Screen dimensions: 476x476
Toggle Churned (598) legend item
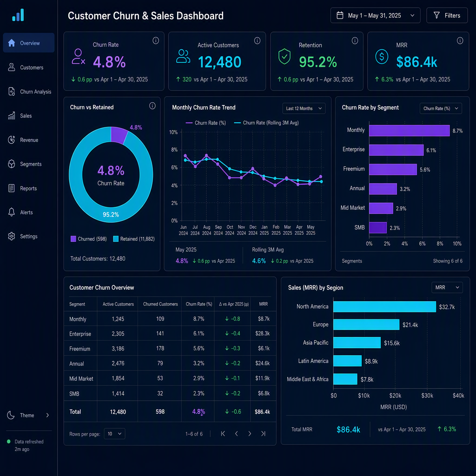pos(89,239)
